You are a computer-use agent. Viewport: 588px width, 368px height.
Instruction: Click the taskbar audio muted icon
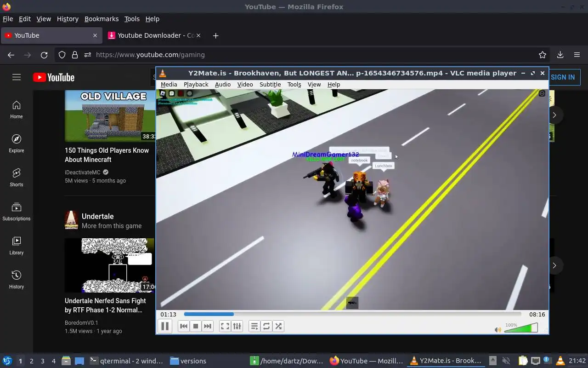tap(506, 361)
